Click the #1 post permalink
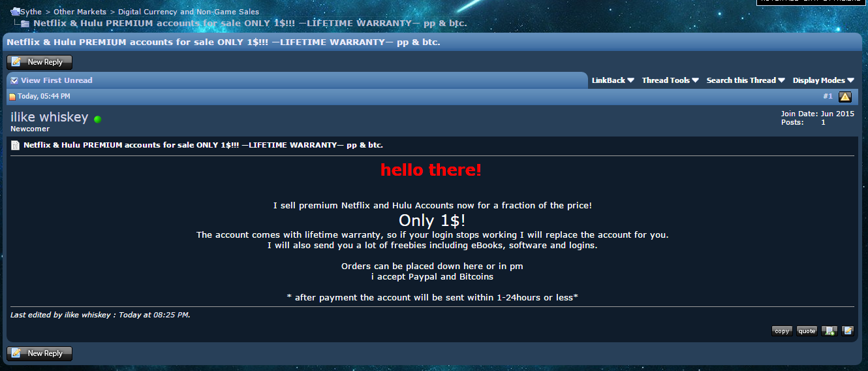This screenshot has width=868, height=371. (828, 96)
